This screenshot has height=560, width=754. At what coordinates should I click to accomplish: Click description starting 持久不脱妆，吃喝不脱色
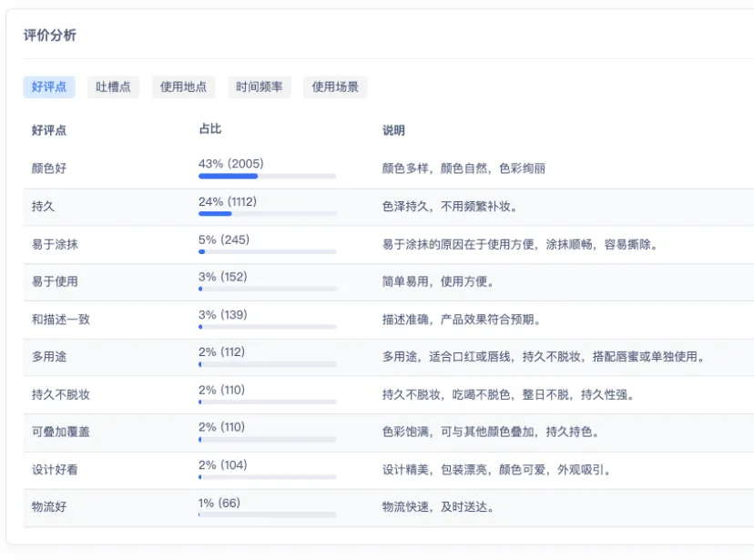click(x=508, y=394)
